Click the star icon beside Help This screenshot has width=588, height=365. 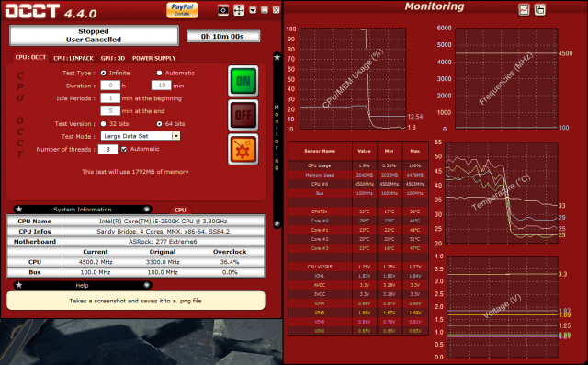point(19,286)
